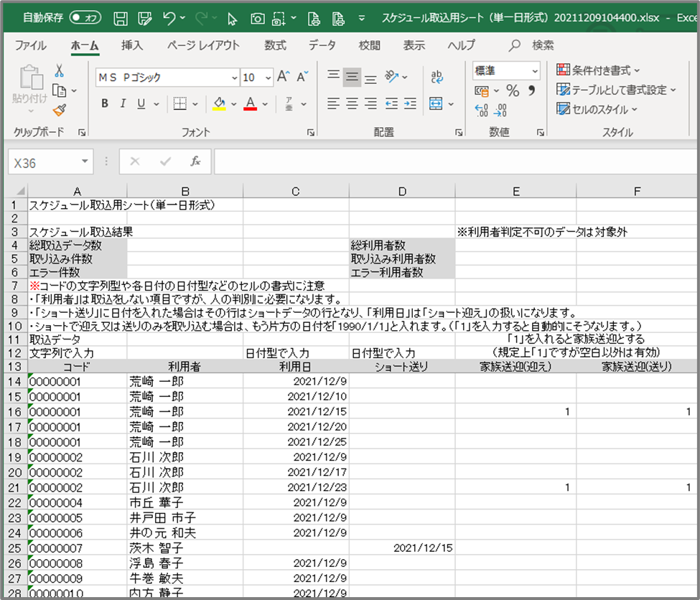Image resolution: width=700 pixels, height=600 pixels.
Task: Increase font size with large A icon
Action: 284,77
